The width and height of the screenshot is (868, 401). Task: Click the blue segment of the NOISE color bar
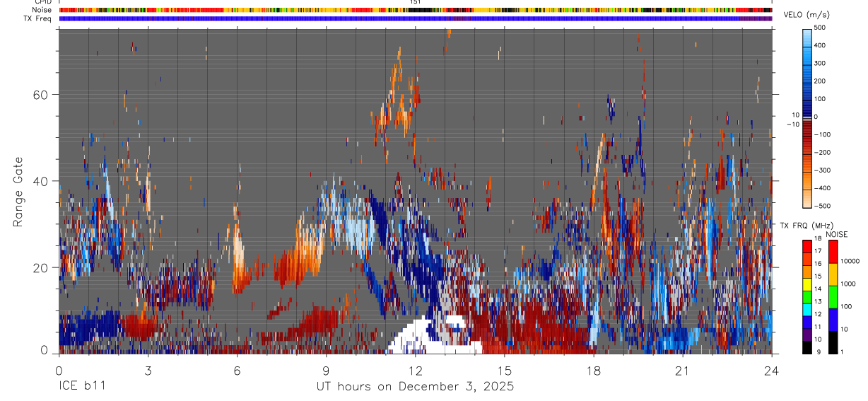(x=833, y=319)
